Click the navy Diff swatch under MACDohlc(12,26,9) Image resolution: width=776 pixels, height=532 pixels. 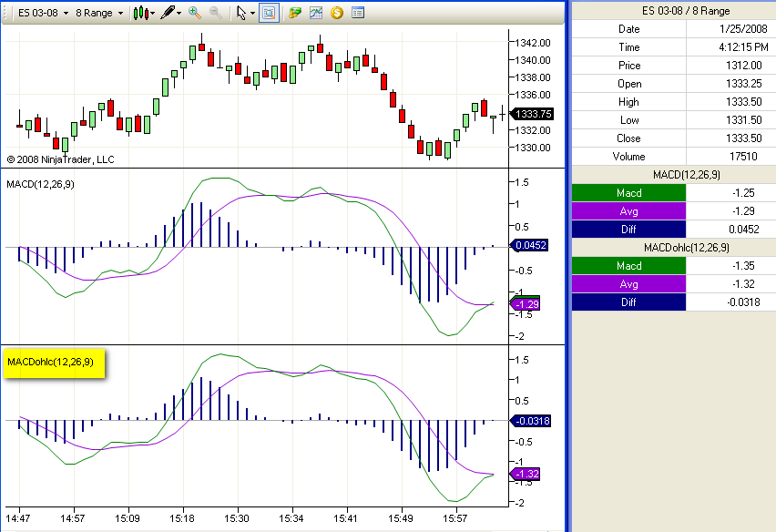point(628,302)
